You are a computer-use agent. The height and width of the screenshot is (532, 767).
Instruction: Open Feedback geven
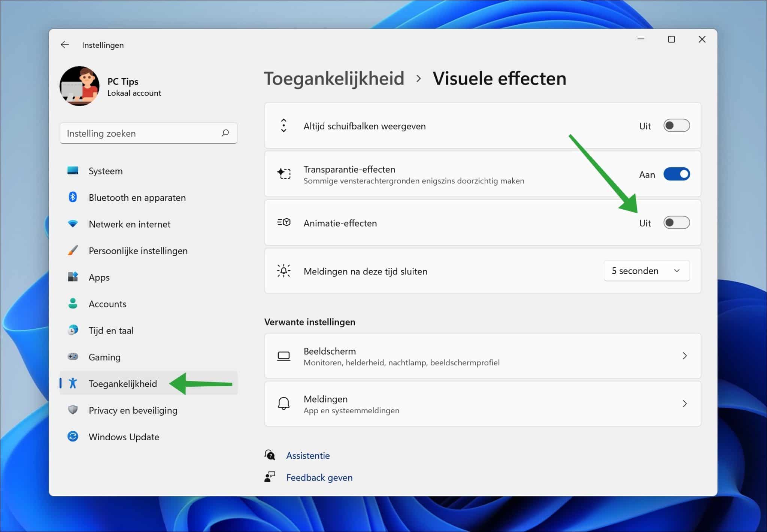click(319, 477)
